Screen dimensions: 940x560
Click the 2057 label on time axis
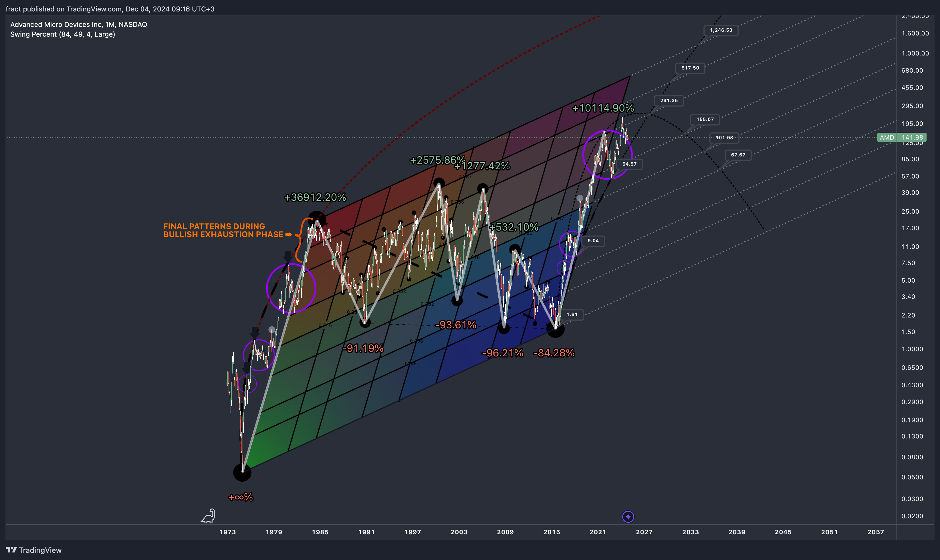[x=875, y=532]
